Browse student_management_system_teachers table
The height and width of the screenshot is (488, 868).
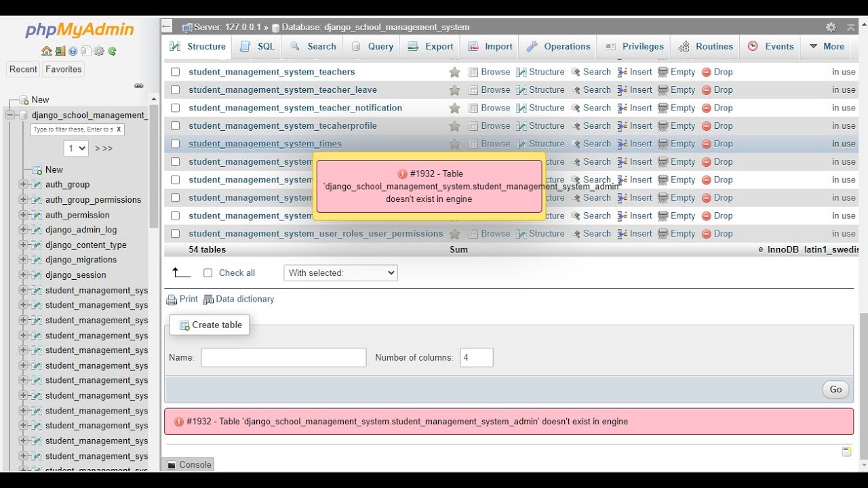click(x=490, y=72)
